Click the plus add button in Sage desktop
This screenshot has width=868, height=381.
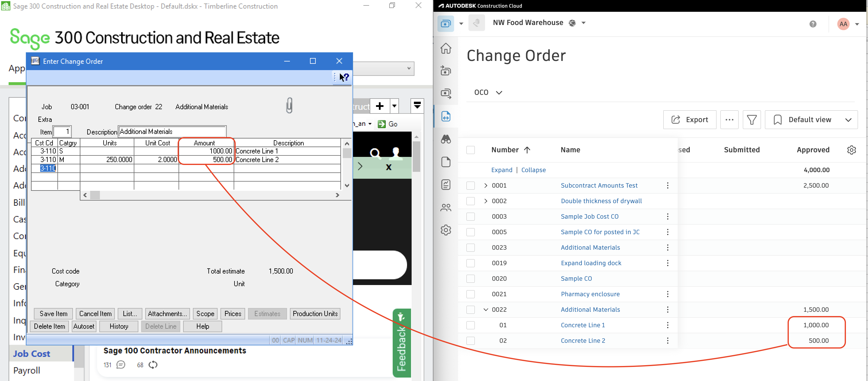tap(380, 106)
